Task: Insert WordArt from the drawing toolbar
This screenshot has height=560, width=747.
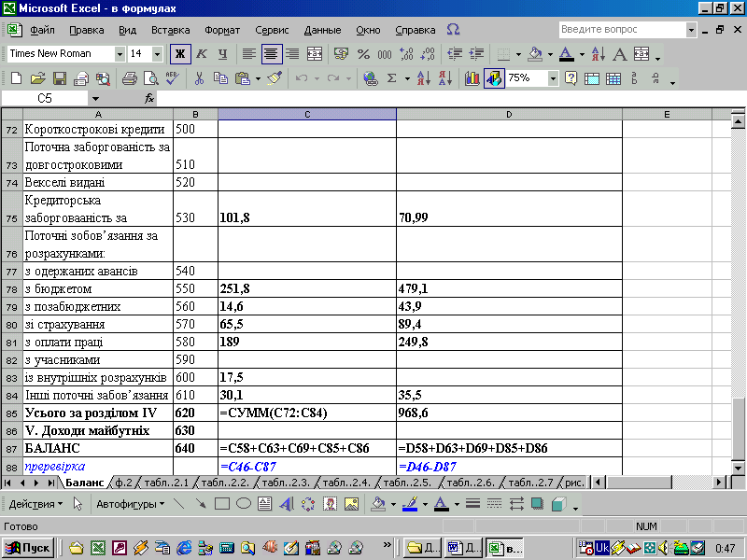Action: click(287, 504)
